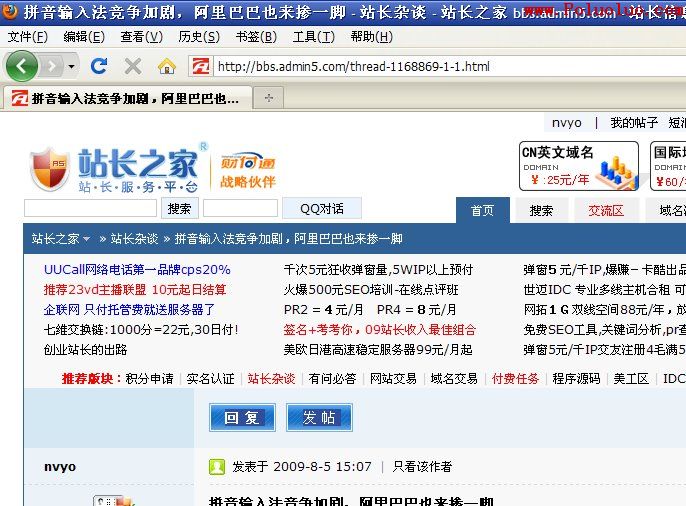Image resolution: width=686 pixels, height=506 pixels.
Task: Expand the 站长之家 breadcrumb dropdown
Action: pos(86,239)
